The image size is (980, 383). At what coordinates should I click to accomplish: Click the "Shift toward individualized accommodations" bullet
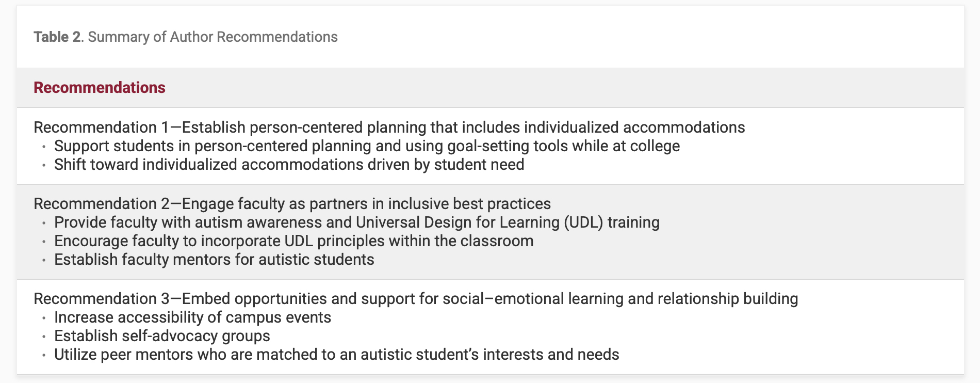[289, 165]
